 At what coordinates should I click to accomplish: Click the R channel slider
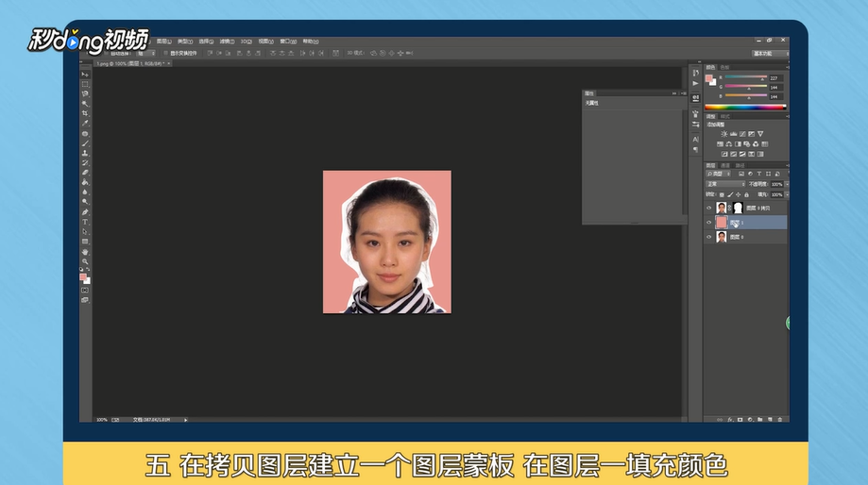tap(745, 77)
